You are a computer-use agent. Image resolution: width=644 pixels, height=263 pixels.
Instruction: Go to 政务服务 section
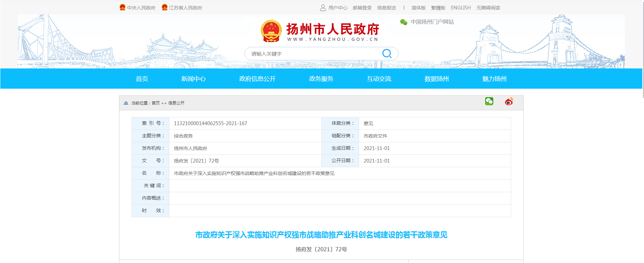point(321,79)
